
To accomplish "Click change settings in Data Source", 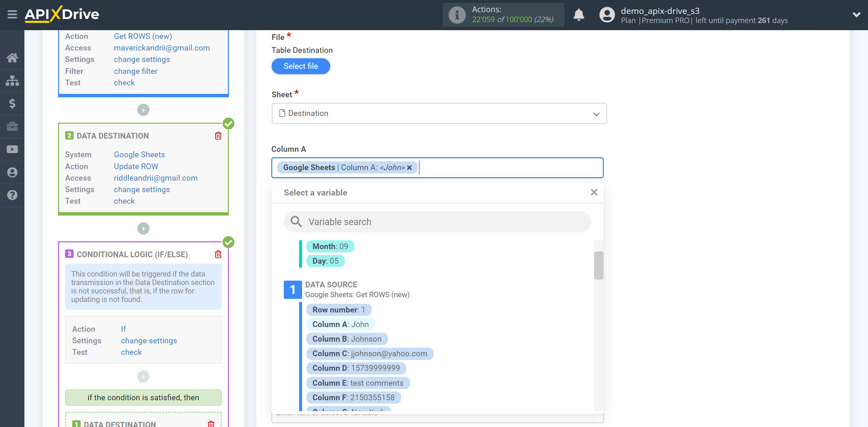I will 142,59.
